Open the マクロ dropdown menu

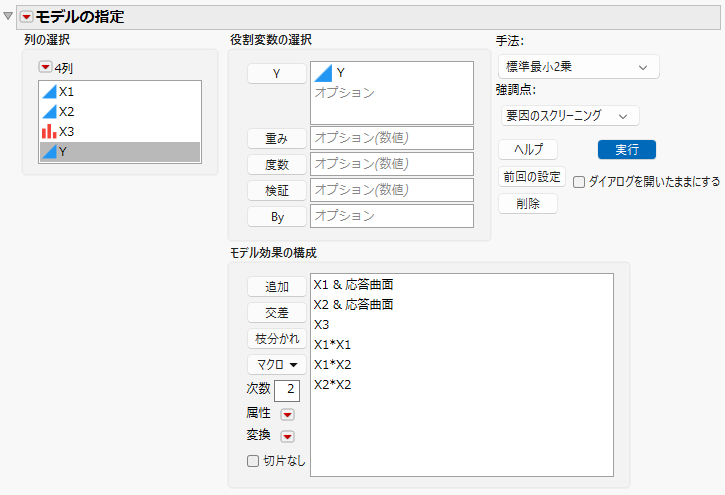point(276,365)
